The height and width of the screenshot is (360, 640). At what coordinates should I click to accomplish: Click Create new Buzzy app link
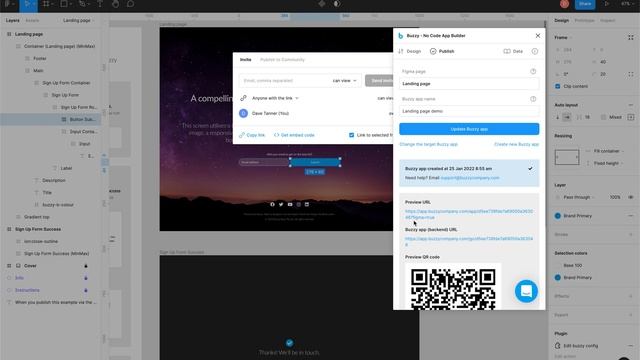516,144
